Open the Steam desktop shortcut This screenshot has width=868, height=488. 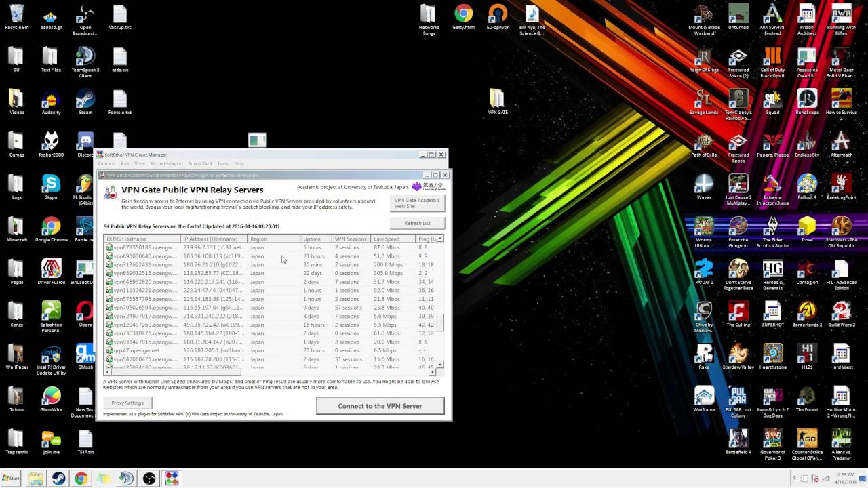click(85, 102)
